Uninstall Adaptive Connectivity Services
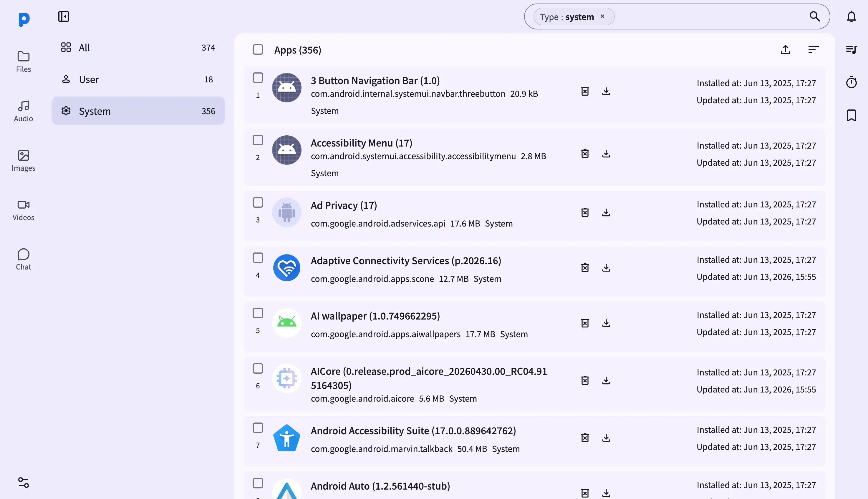 [x=585, y=268]
